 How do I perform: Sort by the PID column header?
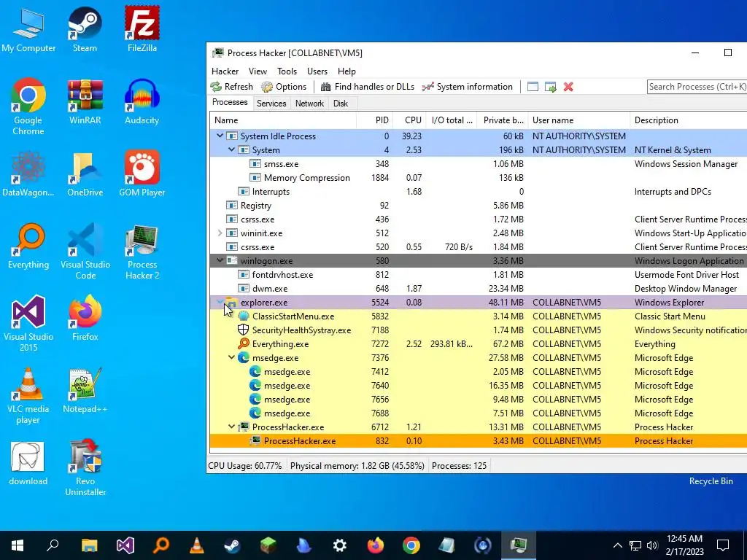(374, 120)
